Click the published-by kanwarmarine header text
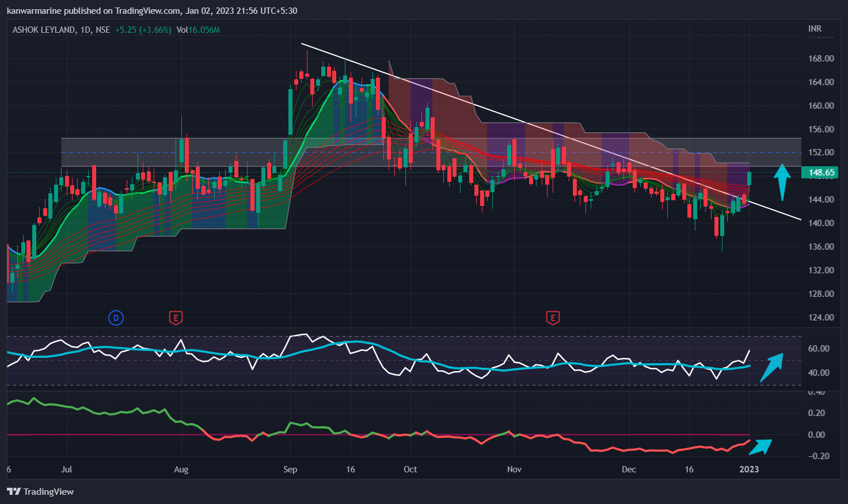Image resolution: width=848 pixels, height=504 pixels. coord(152,10)
